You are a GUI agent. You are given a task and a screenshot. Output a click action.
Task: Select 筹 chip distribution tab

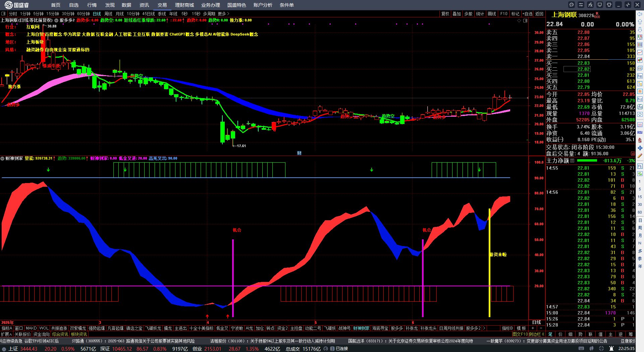tap(631, 334)
